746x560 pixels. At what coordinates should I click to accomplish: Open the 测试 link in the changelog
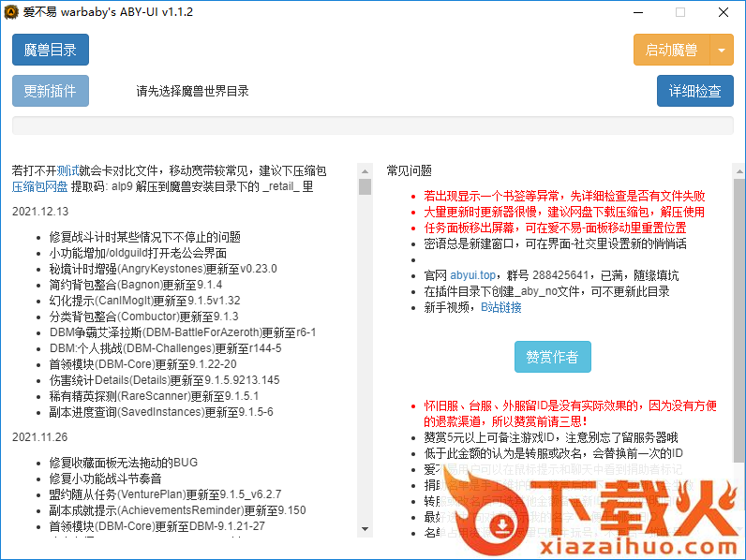(67, 170)
